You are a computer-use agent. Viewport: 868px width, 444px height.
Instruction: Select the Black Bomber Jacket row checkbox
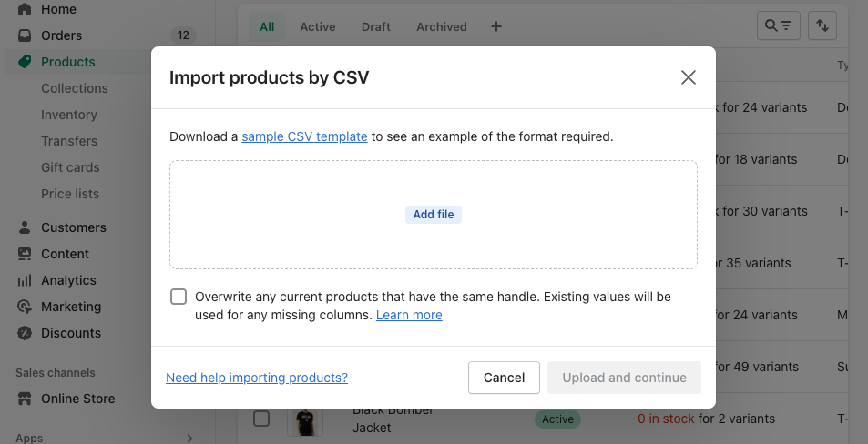pyautogui.click(x=261, y=419)
